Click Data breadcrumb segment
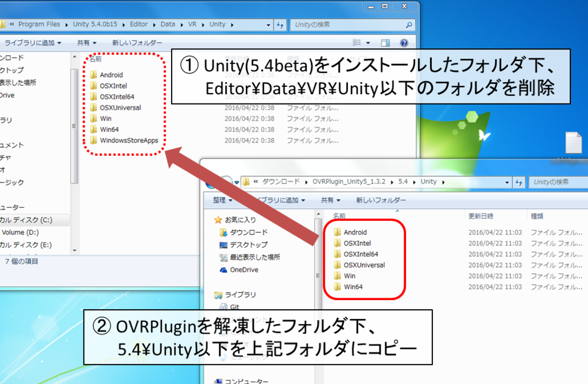Screen dimensions: 588x384 168,24
